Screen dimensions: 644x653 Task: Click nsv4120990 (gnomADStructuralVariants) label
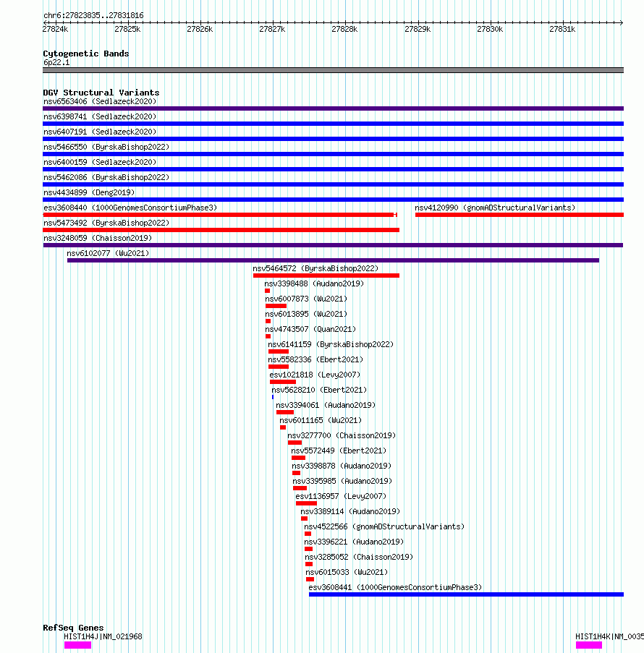pos(495,208)
